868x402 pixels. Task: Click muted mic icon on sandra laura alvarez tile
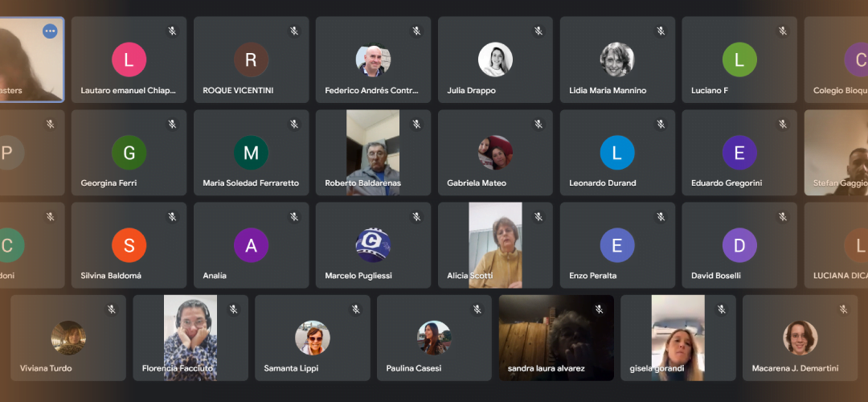[599, 310]
